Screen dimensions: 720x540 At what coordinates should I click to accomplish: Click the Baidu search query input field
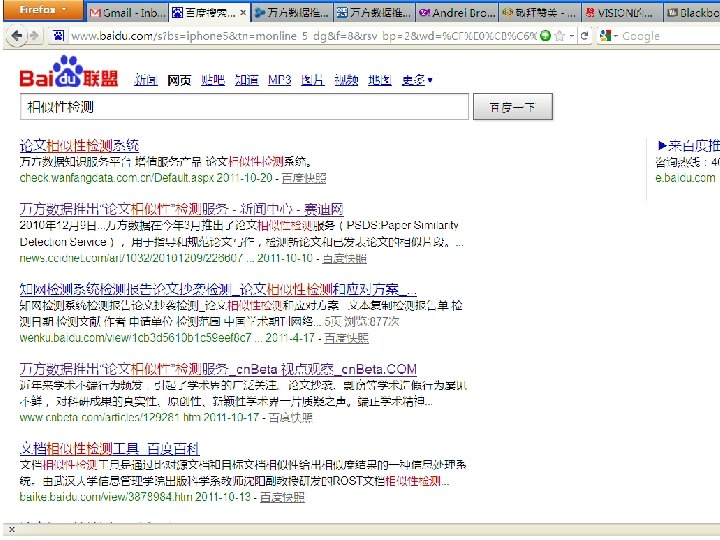[244, 107]
